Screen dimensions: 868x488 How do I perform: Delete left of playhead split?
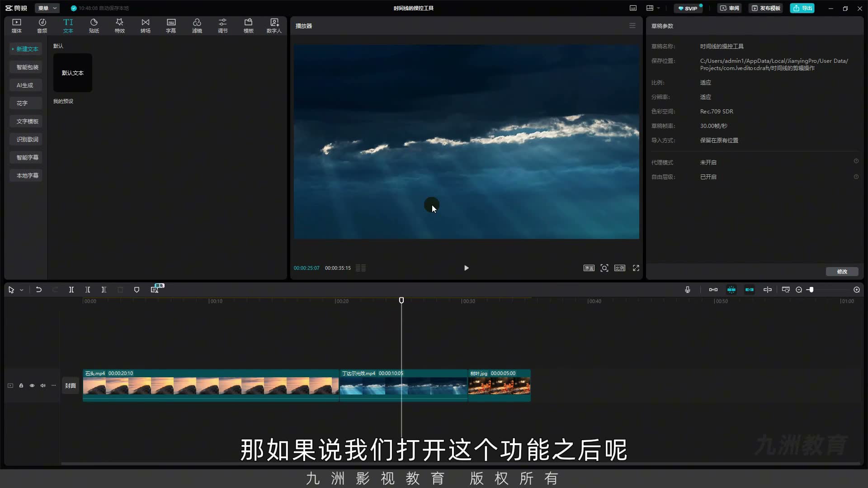[x=88, y=290]
